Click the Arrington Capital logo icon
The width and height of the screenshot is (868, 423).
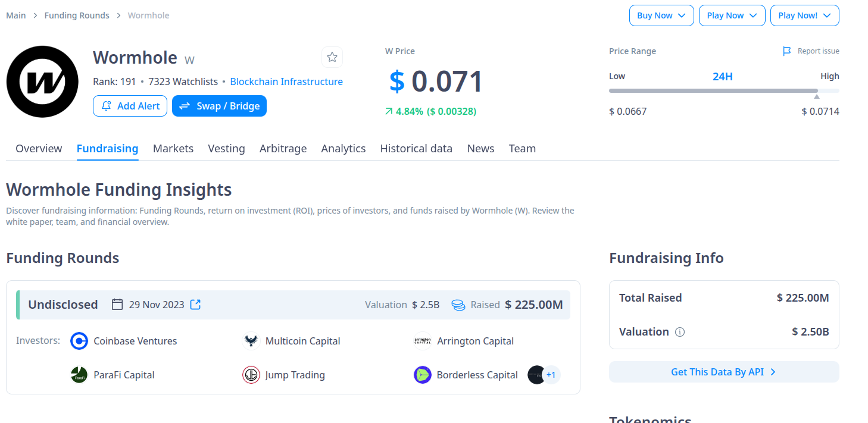[423, 341]
